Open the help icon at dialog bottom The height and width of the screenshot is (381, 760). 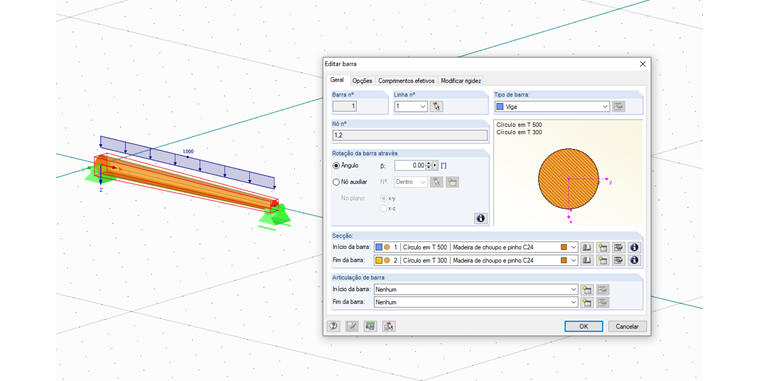333,326
